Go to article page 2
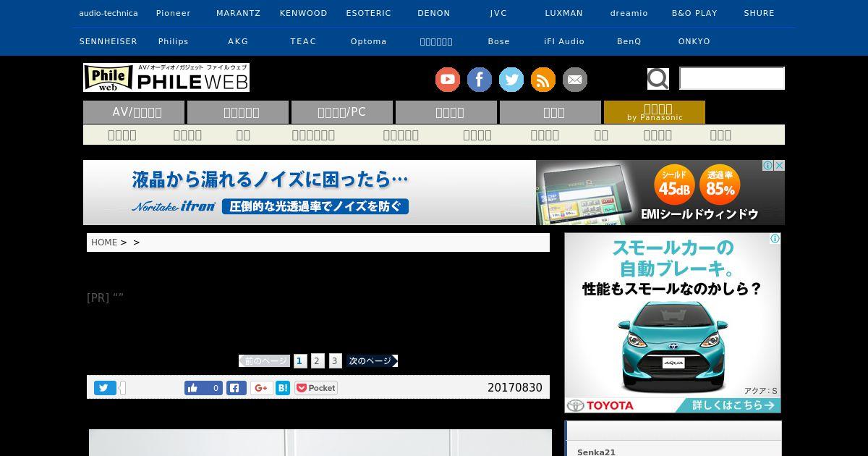The height and width of the screenshot is (456, 868). (x=318, y=360)
